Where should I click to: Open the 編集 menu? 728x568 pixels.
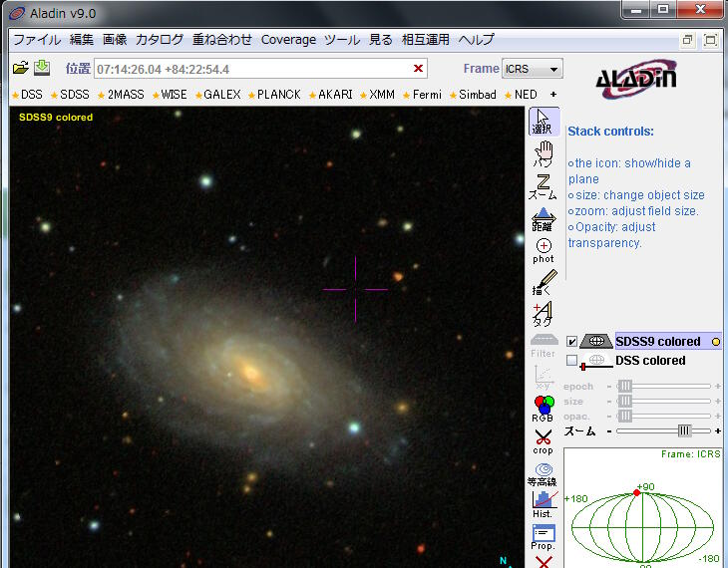(x=82, y=40)
